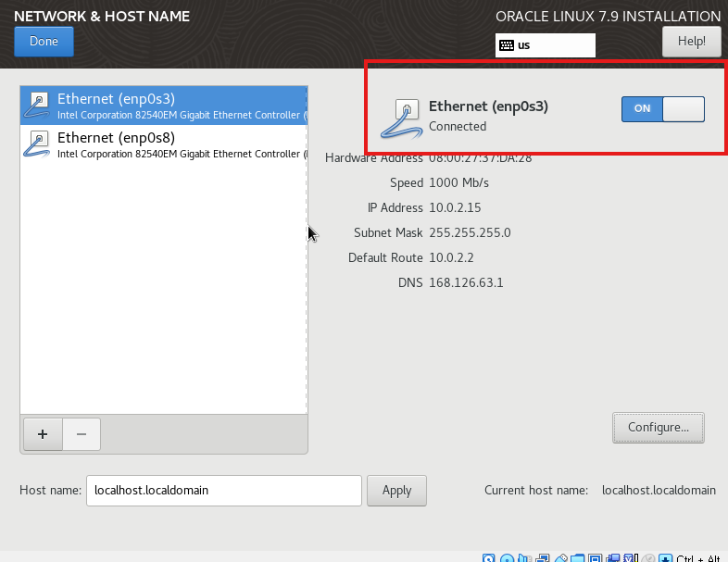Click the Current host name value localhost.localdomain

tap(659, 491)
